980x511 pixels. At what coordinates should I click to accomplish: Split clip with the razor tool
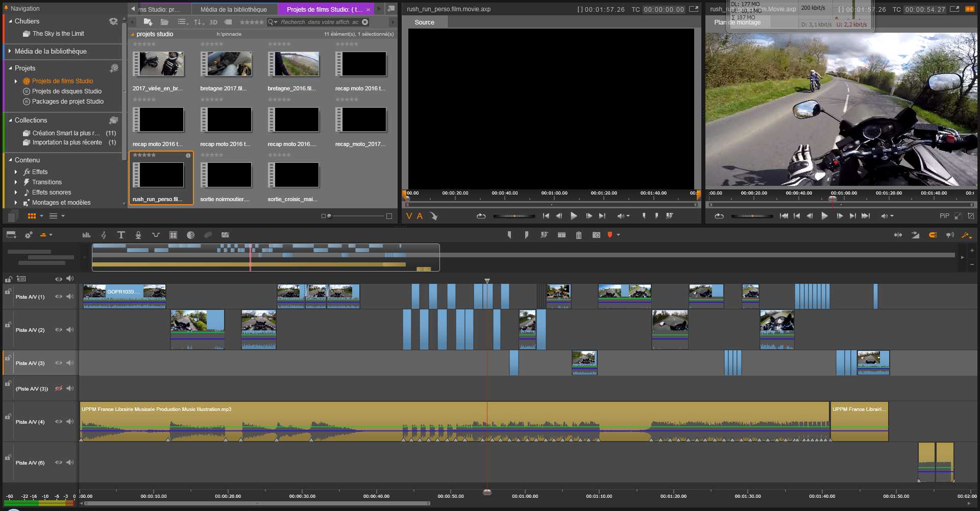(x=561, y=235)
